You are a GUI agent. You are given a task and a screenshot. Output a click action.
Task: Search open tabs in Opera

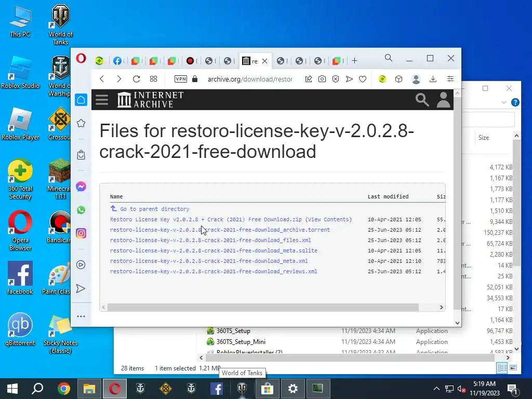coord(389,58)
